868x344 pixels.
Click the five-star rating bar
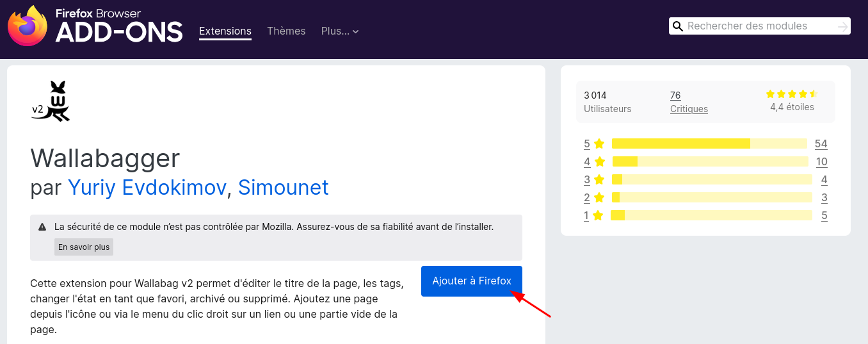709,143
